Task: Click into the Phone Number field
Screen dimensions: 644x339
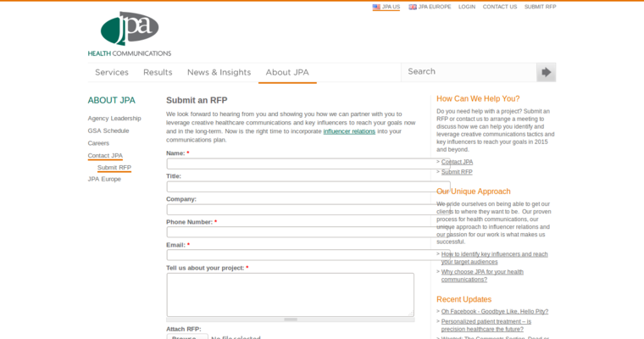Action: pyautogui.click(x=308, y=232)
